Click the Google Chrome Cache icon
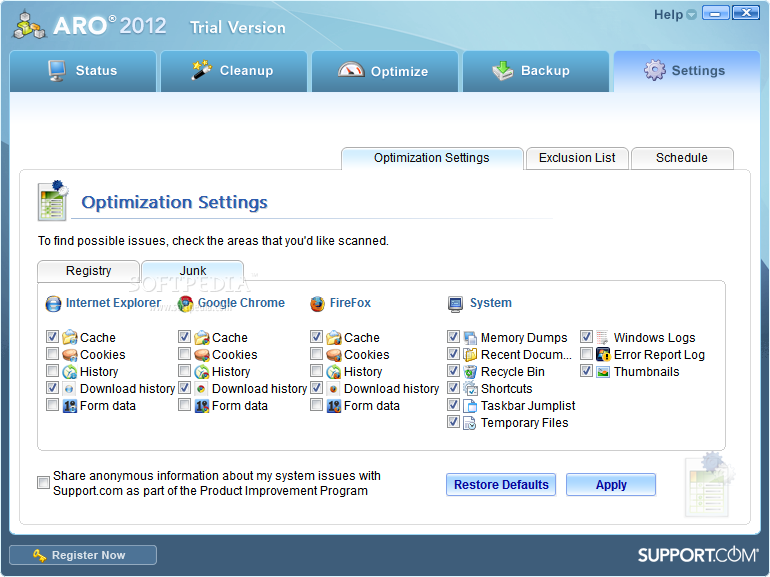The image size is (770, 577). coord(202,337)
